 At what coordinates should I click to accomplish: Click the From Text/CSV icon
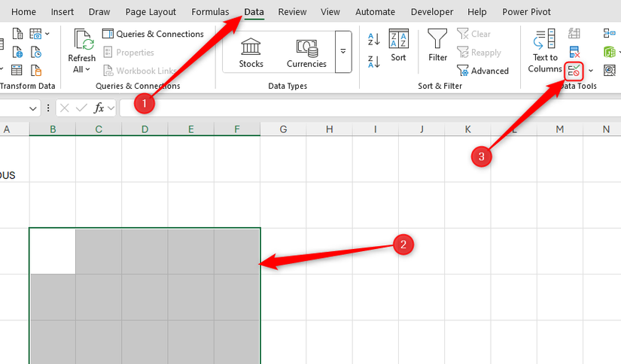coord(17,34)
